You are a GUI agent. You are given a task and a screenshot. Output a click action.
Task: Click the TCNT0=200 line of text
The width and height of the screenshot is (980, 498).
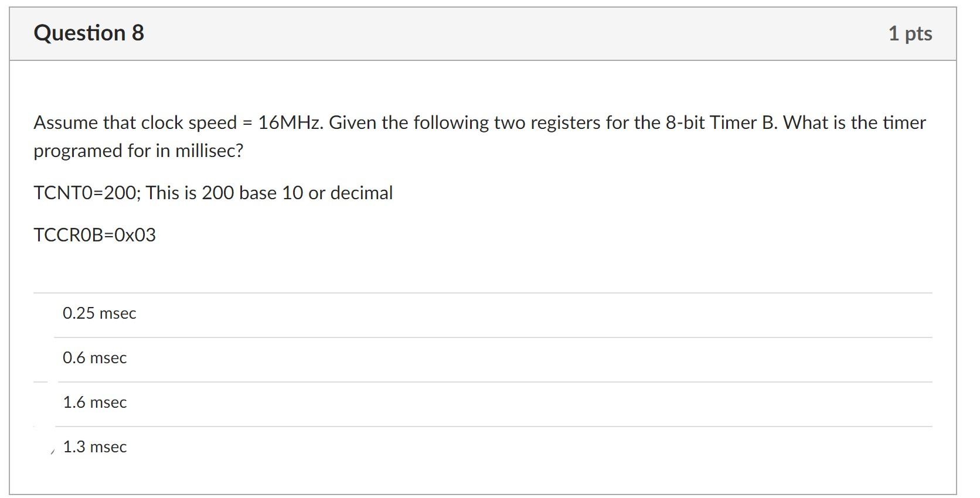pos(213,192)
